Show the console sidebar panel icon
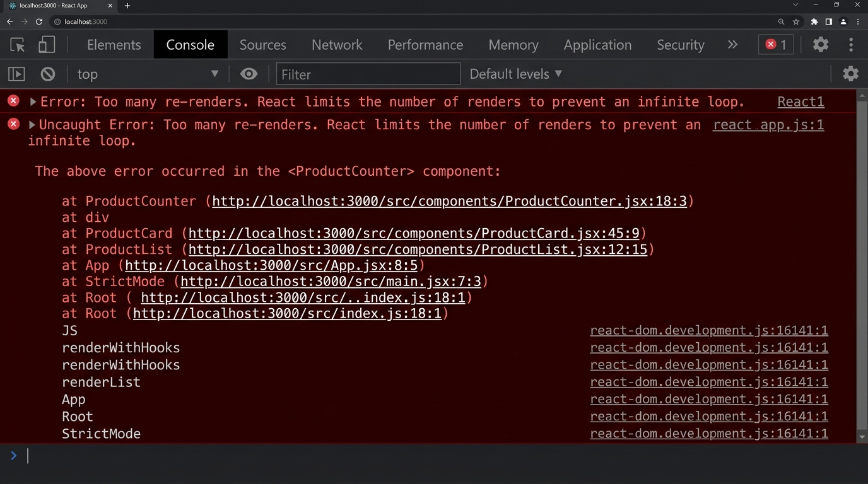 point(16,74)
